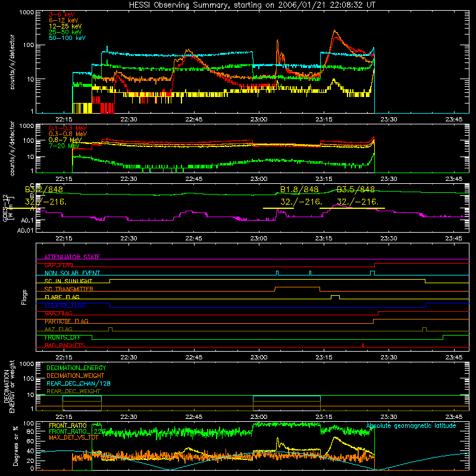Select the red 0.1-0.3 MeV legend label
The width and height of the screenshot is (476, 476).
click(x=67, y=128)
